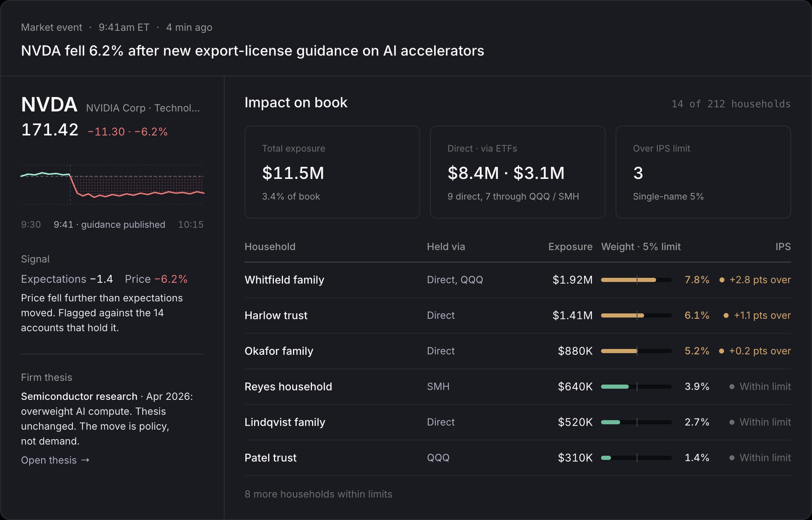
Task: Click the $1.92M exposure value
Action: click(x=572, y=280)
